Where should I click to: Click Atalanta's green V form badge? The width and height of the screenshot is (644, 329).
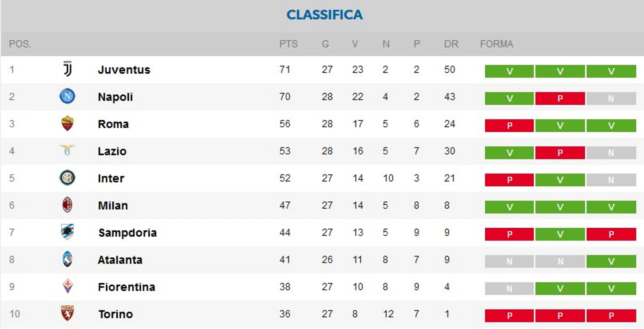(x=611, y=261)
